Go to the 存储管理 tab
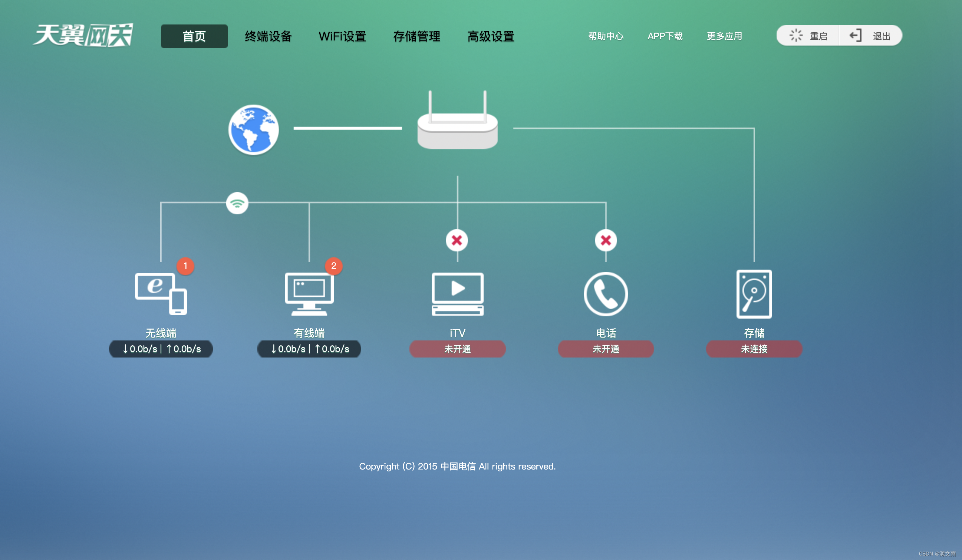The width and height of the screenshot is (962, 560). 416,36
